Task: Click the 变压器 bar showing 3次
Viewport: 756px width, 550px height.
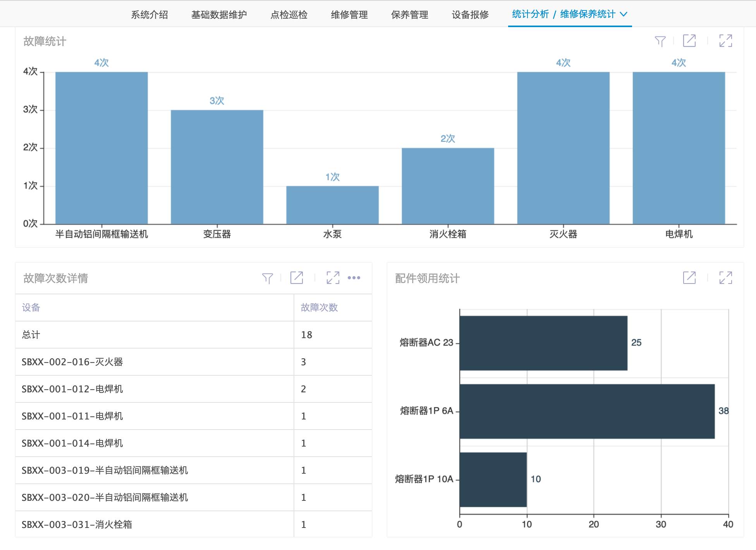Action: 217,167
